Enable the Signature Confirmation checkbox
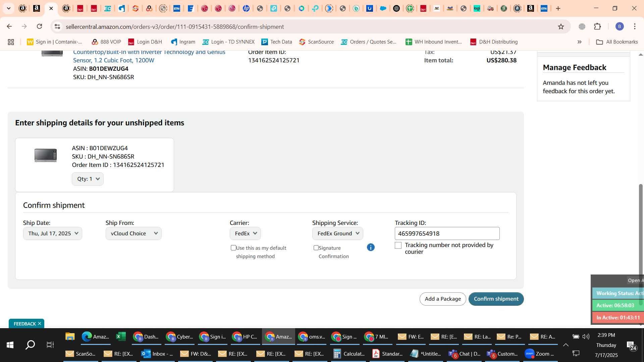 316,248
